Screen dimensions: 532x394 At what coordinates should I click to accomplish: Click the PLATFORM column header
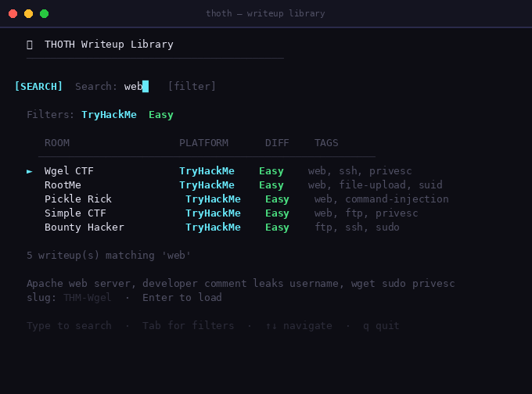coord(203,143)
